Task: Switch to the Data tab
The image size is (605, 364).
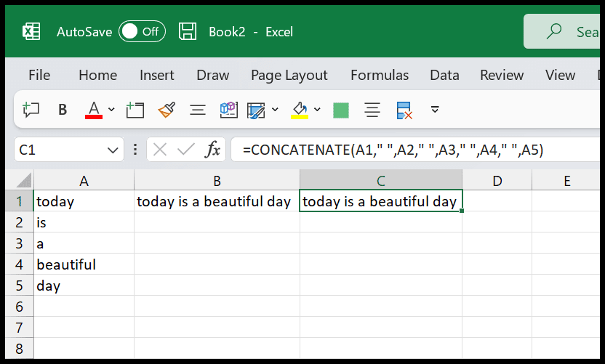Action: [x=444, y=75]
